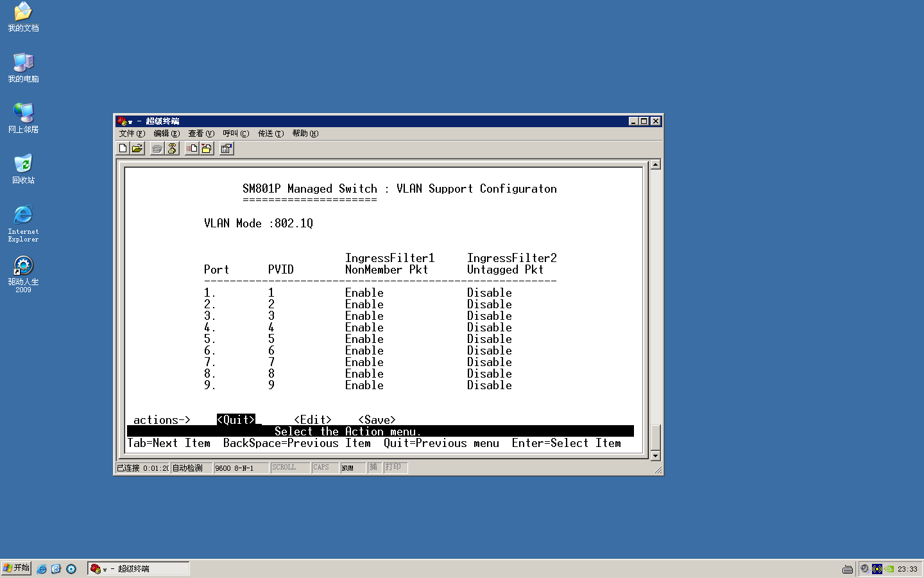Viewport: 924px width, 578px height.
Task: Open 我的文档 desktop icon
Action: [23, 17]
